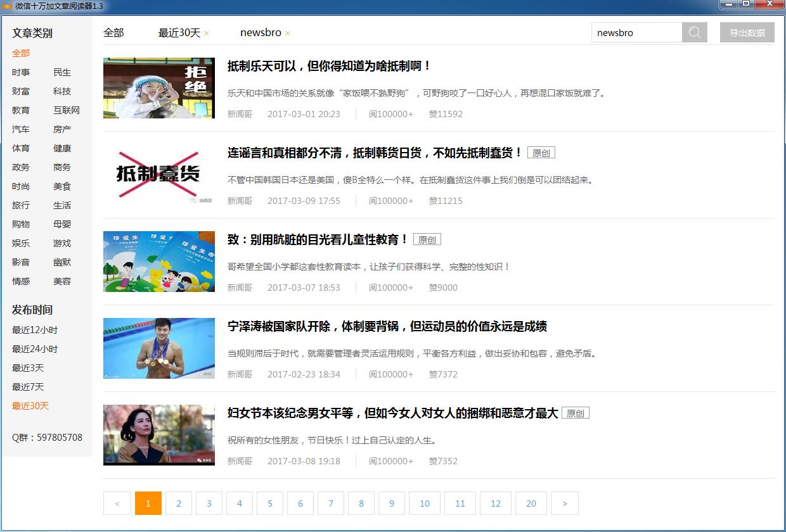
Task: Remove the newsbro keyword filter tag
Action: pyautogui.click(x=287, y=32)
